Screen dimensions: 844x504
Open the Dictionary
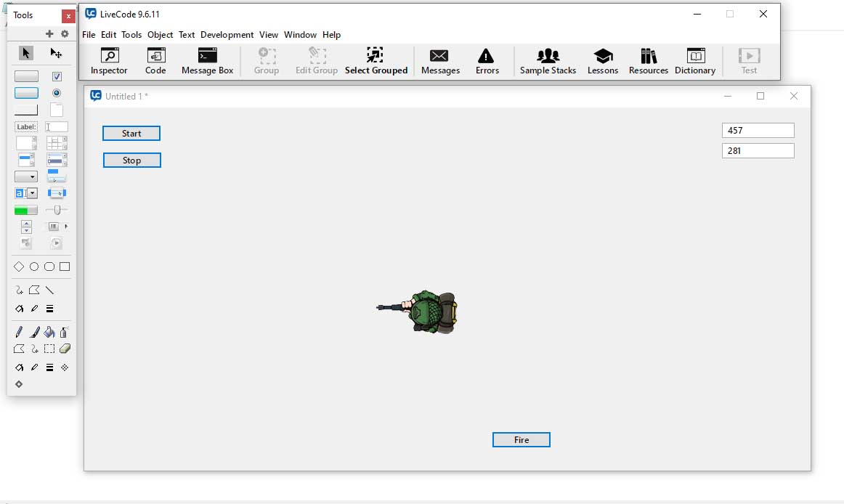pyautogui.click(x=694, y=61)
